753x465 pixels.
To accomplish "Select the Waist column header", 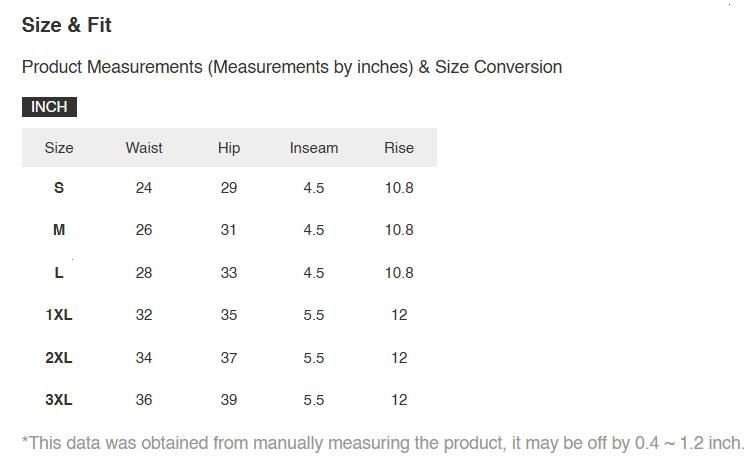I will click(x=144, y=148).
